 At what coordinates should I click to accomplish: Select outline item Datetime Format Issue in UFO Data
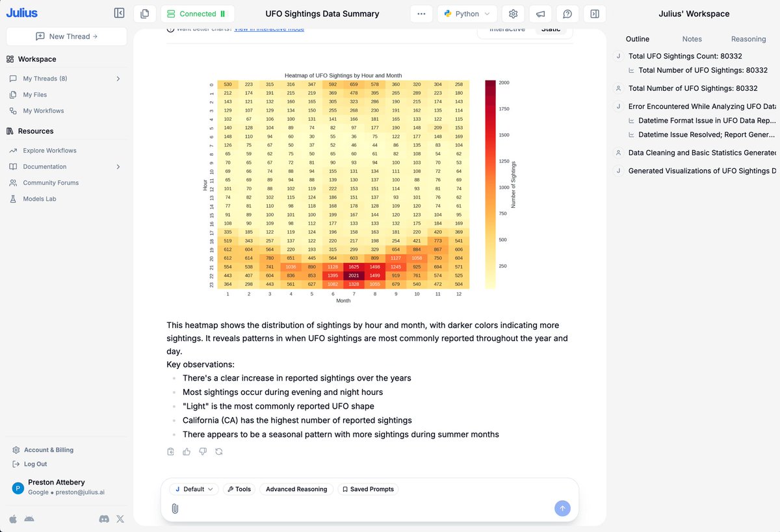[707, 121]
